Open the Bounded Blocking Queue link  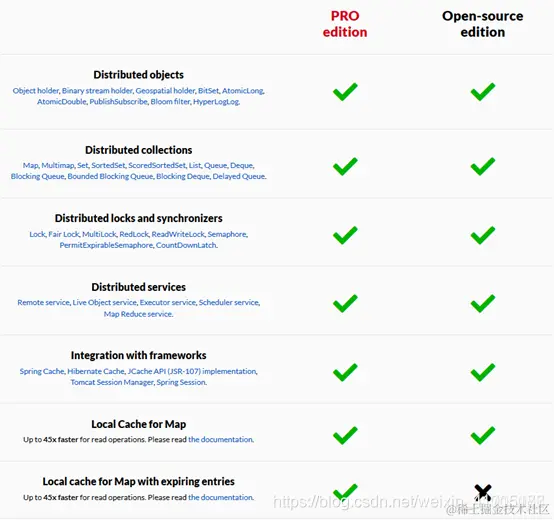pyautogui.click(x=110, y=176)
